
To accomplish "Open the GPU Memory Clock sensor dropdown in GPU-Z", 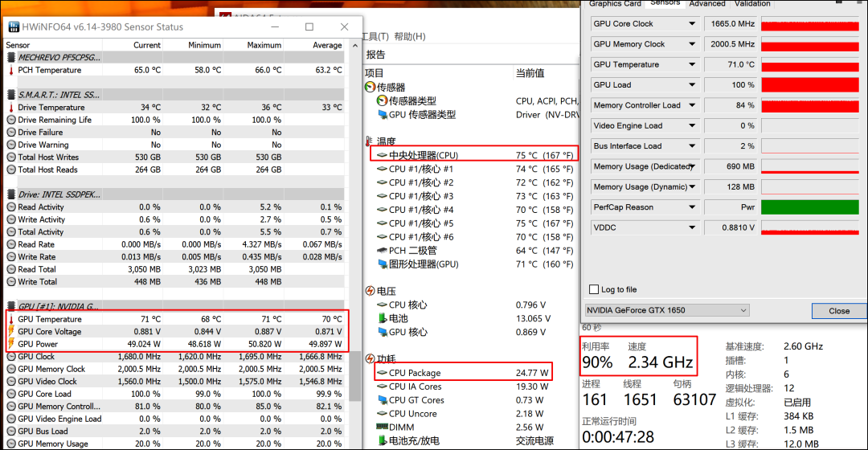I will [x=692, y=44].
